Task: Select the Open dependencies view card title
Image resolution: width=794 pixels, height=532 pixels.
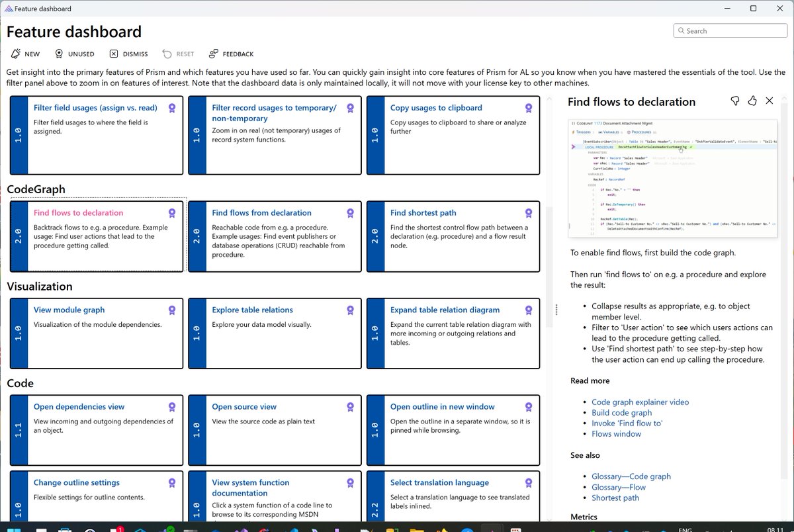Action: click(x=79, y=407)
